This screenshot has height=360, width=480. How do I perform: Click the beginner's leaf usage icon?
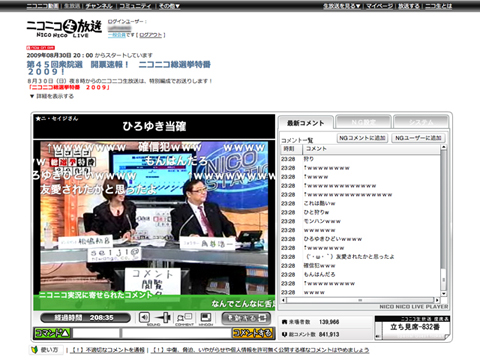tap(34, 350)
